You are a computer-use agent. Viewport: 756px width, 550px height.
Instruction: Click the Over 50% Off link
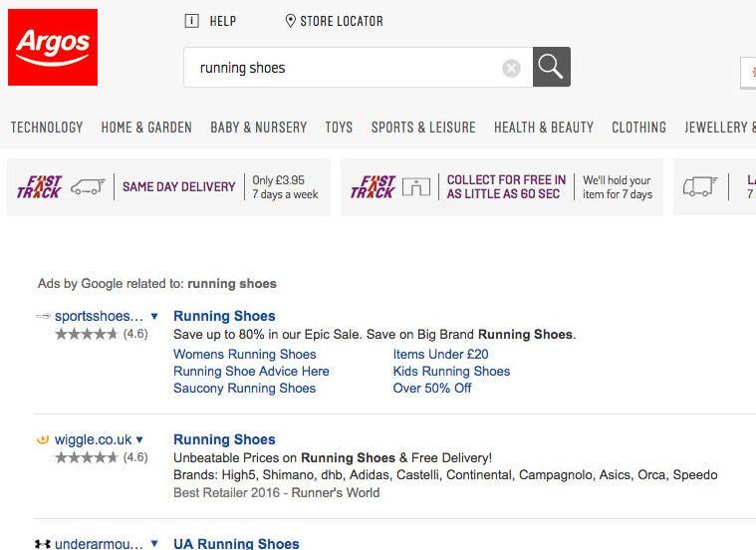point(432,388)
